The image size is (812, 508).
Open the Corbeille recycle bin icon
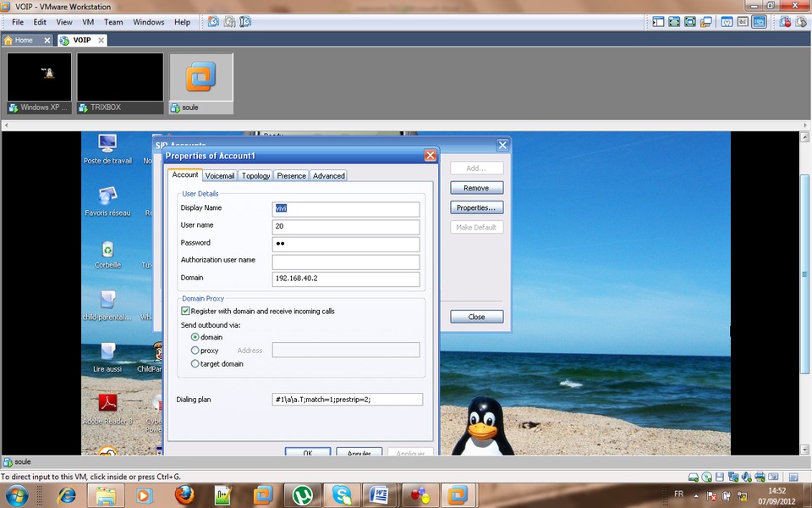pos(107,251)
